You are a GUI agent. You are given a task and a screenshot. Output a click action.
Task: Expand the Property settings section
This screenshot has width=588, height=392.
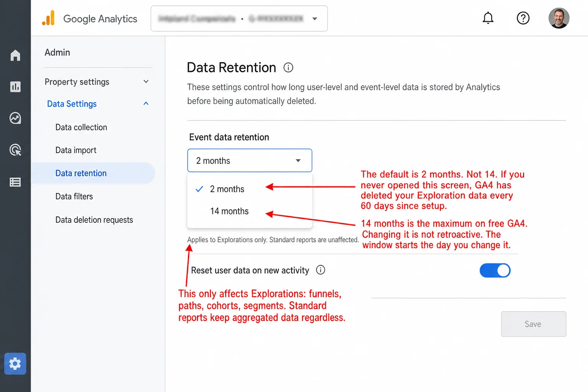(x=97, y=82)
